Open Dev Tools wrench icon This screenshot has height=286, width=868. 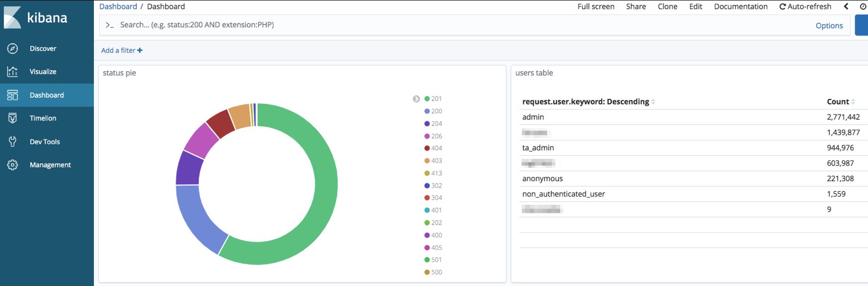(13, 142)
